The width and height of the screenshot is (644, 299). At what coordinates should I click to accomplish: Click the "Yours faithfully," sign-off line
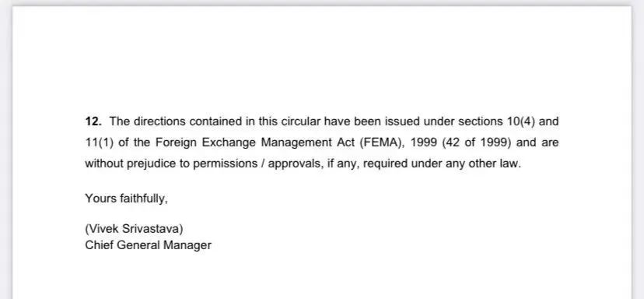pos(127,199)
